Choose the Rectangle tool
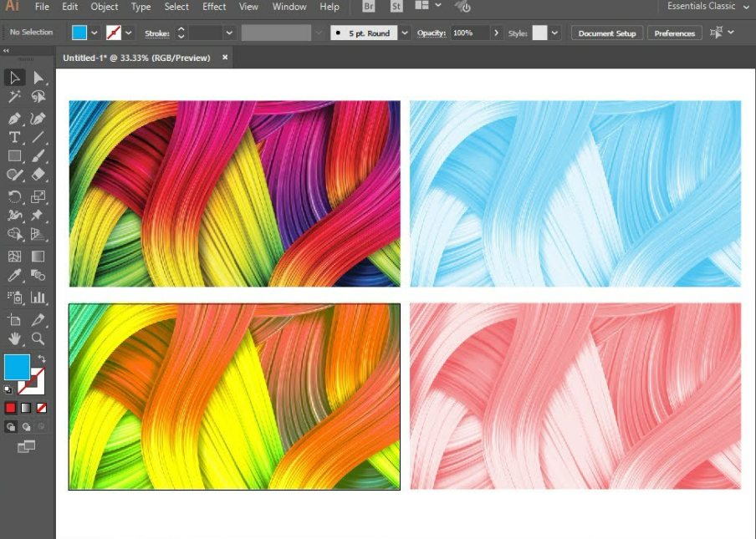Viewport: 756px width, 539px height. pos(14,156)
